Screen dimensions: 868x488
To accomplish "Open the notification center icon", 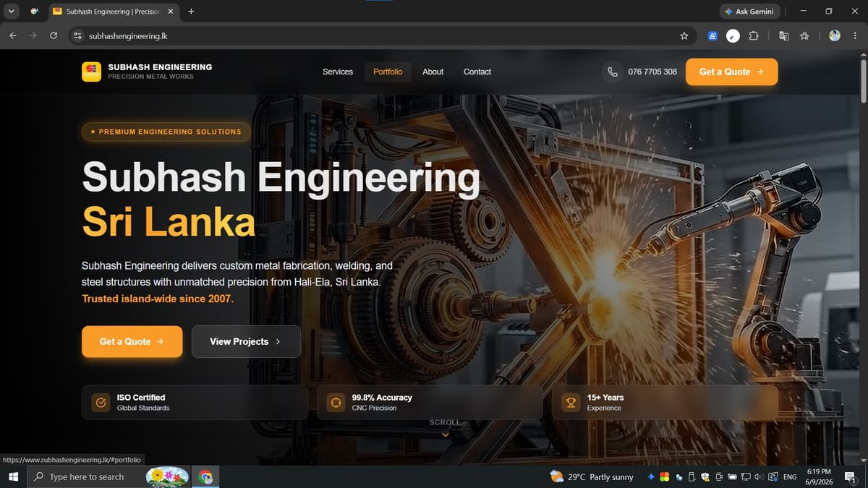I will pos(850,477).
